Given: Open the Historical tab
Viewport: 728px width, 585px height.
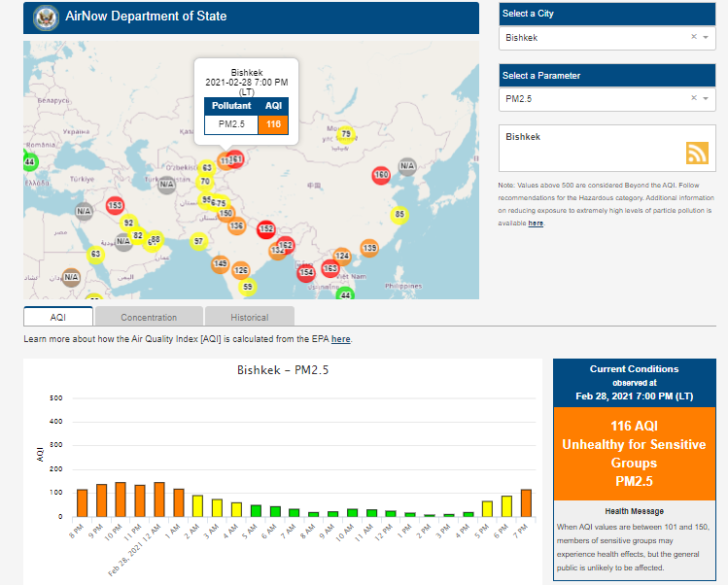Looking at the screenshot, I should click(x=250, y=317).
